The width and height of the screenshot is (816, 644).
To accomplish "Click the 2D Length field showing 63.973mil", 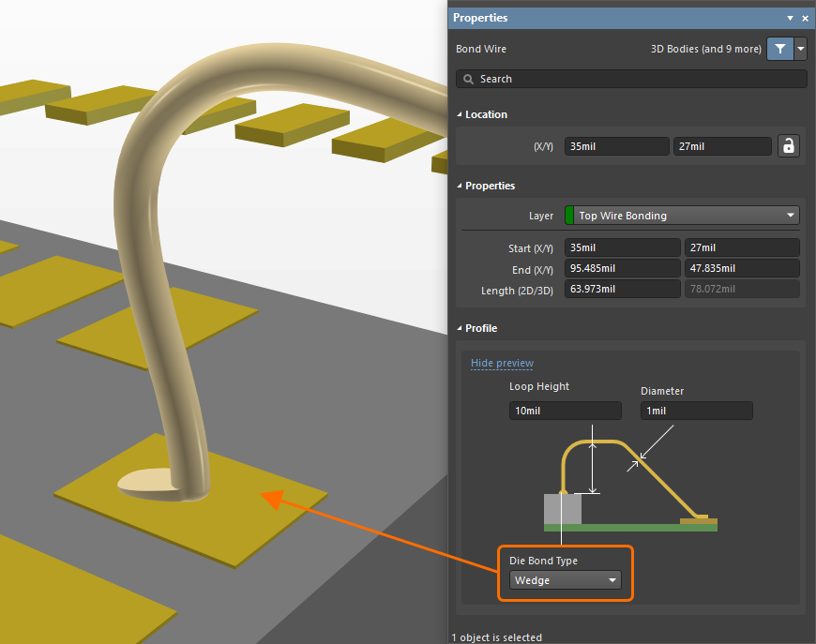I will (x=622, y=290).
